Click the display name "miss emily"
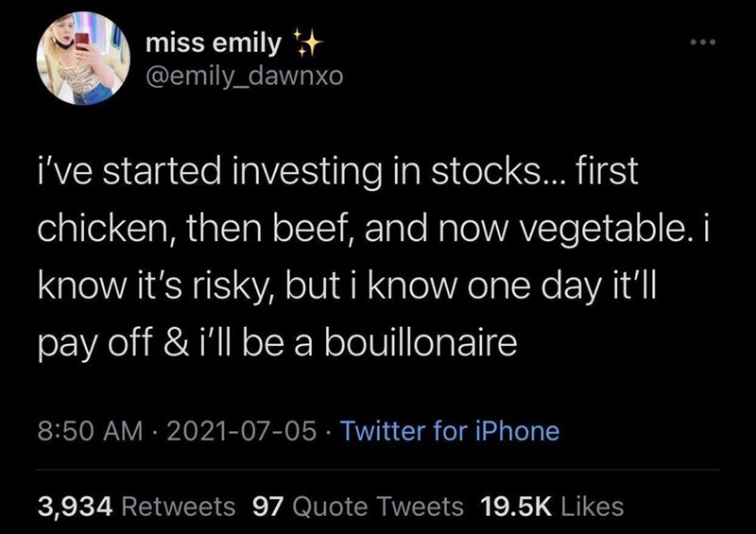 [x=213, y=43]
